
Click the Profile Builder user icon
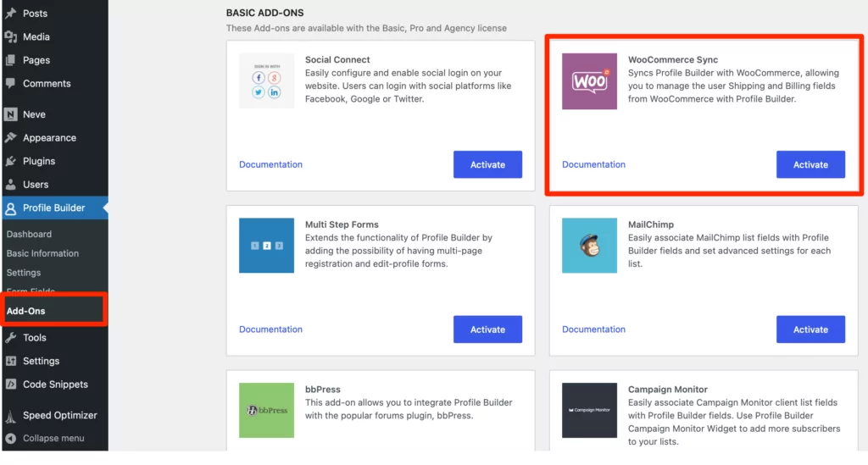click(x=10, y=208)
